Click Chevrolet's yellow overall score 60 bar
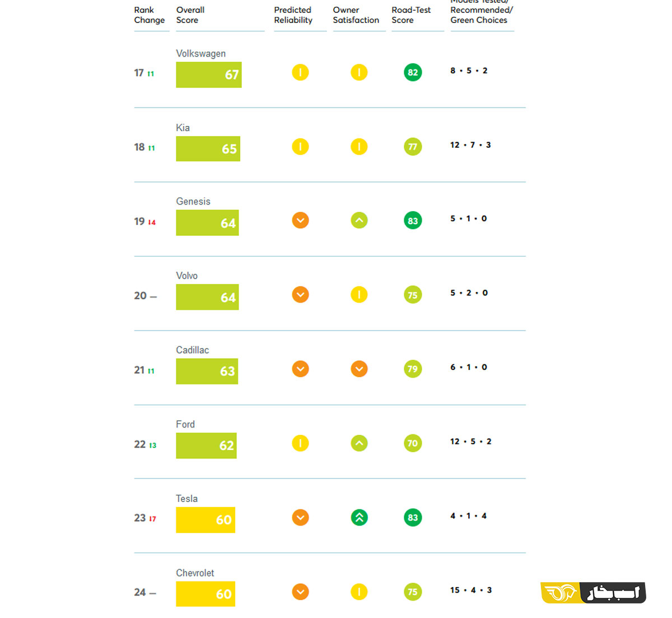 click(206, 594)
